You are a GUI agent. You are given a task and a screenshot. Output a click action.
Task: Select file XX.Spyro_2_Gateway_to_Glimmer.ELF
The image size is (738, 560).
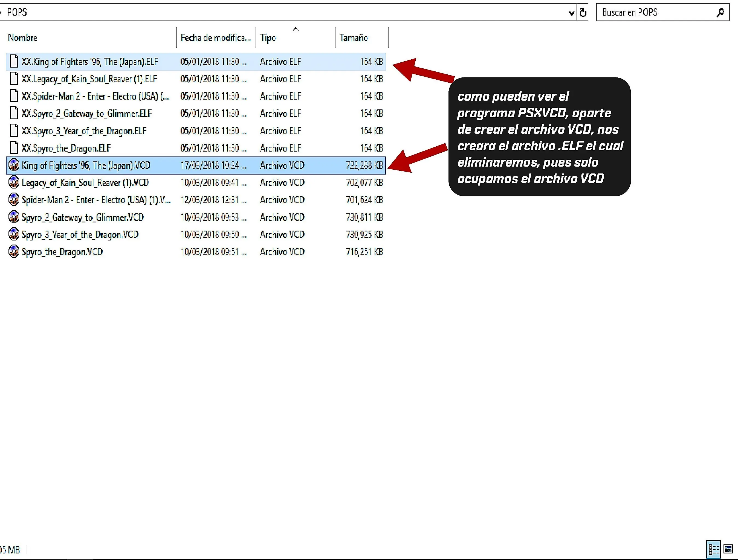click(x=196, y=114)
